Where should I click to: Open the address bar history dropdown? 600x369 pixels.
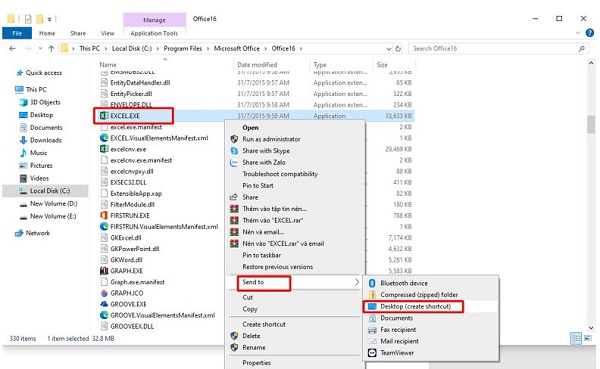tap(389, 49)
